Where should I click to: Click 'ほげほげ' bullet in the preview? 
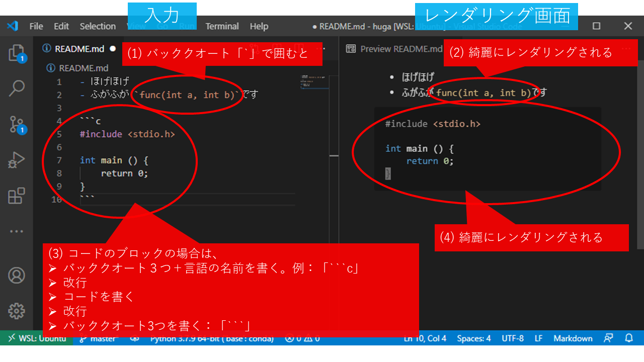pos(418,77)
